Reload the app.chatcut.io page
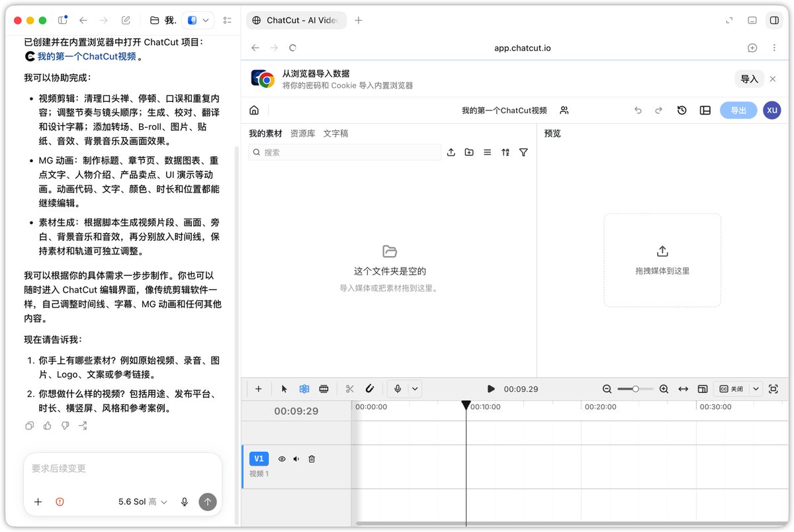Screen dimensions: 794x532 292,48
